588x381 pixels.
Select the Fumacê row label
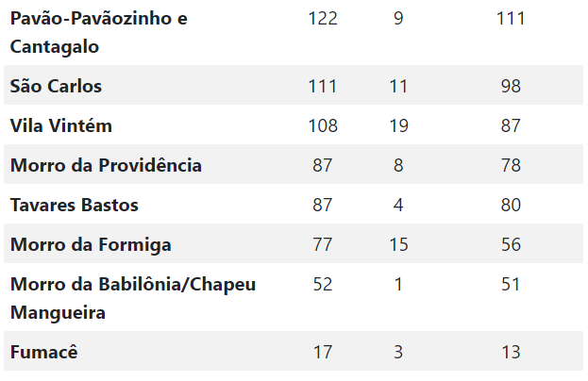43,352
